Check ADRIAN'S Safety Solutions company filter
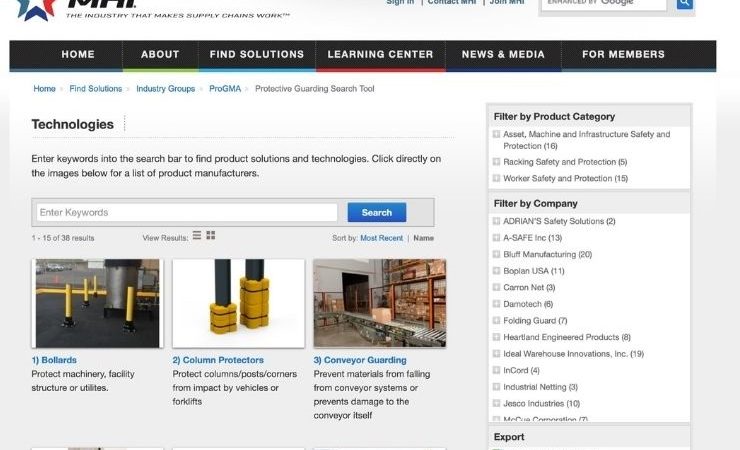Viewport: 740px width, 450px height. [x=496, y=221]
